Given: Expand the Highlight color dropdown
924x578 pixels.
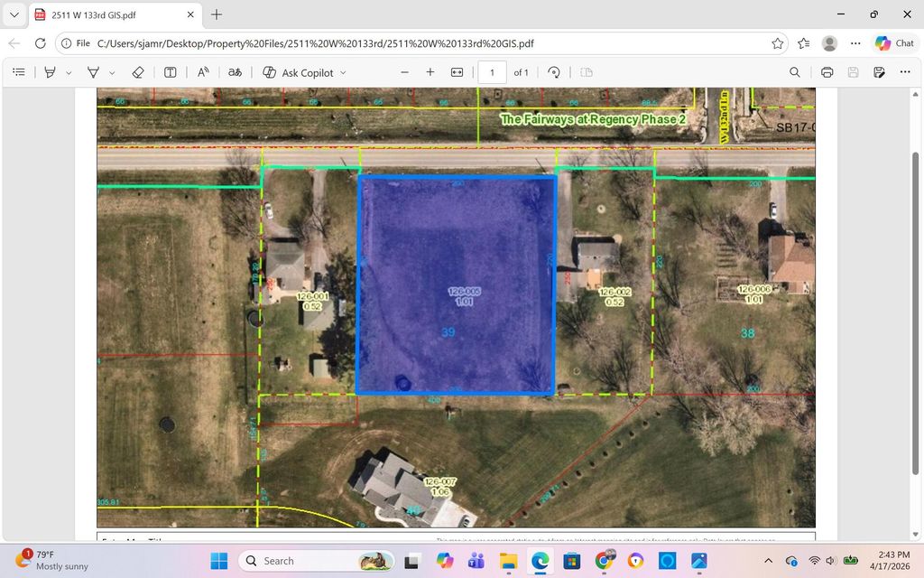Looking at the screenshot, I should [x=69, y=72].
